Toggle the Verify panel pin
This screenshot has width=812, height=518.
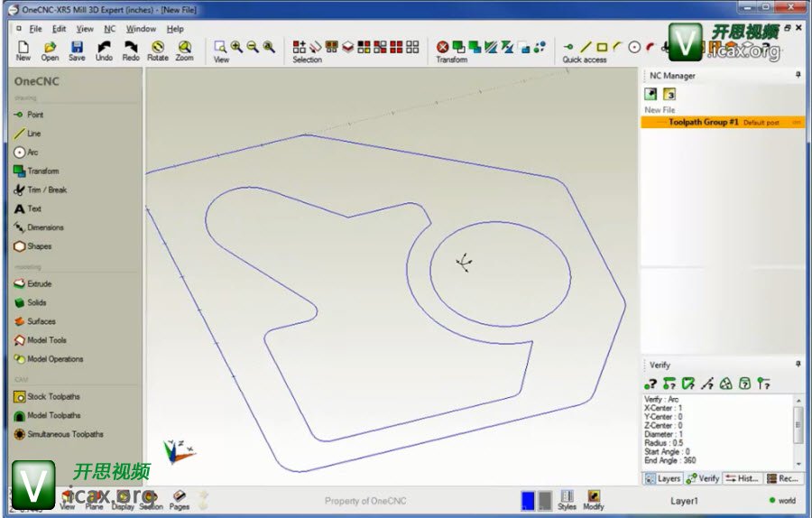pos(798,364)
